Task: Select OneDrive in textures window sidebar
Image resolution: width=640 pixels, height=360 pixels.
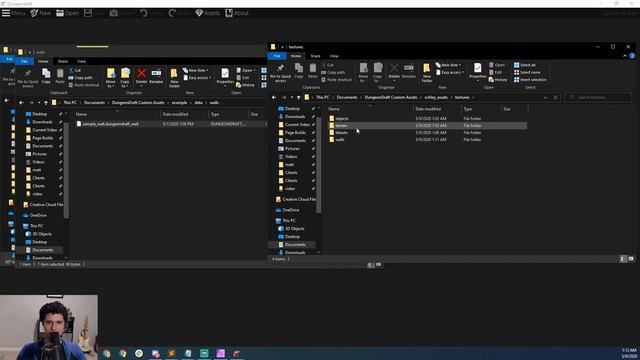Action: [291, 210]
